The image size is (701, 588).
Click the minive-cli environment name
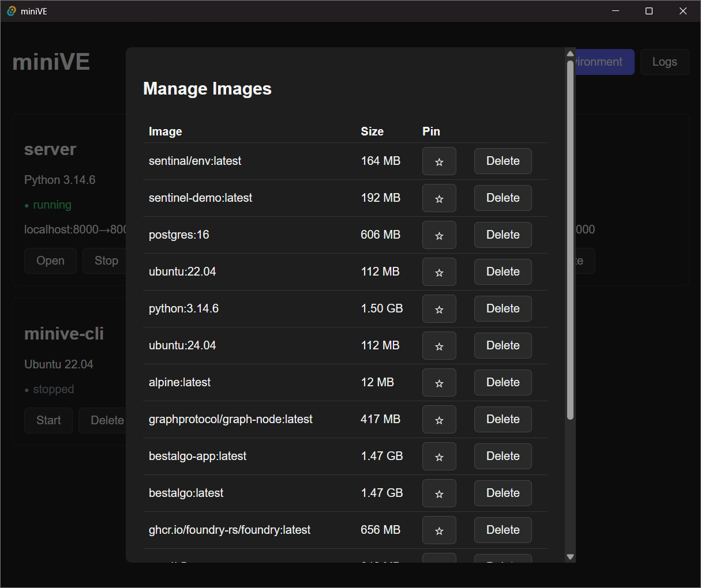coord(64,334)
